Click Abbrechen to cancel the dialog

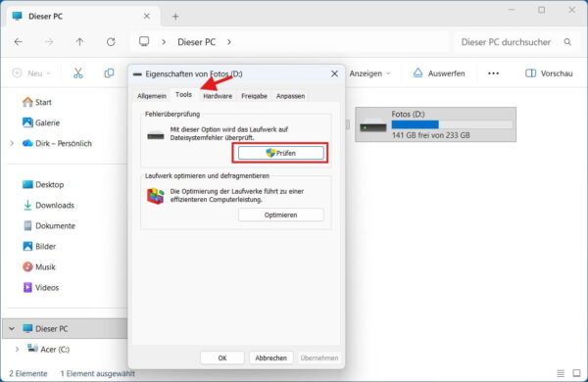pyautogui.click(x=270, y=358)
